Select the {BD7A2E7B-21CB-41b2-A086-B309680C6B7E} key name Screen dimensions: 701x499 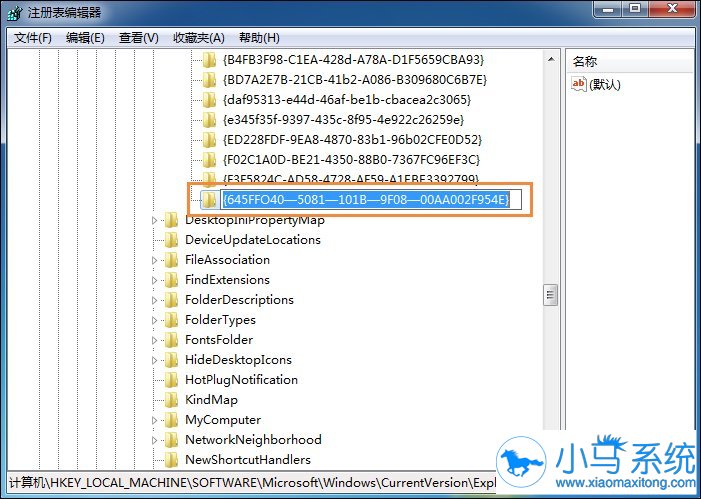point(355,80)
